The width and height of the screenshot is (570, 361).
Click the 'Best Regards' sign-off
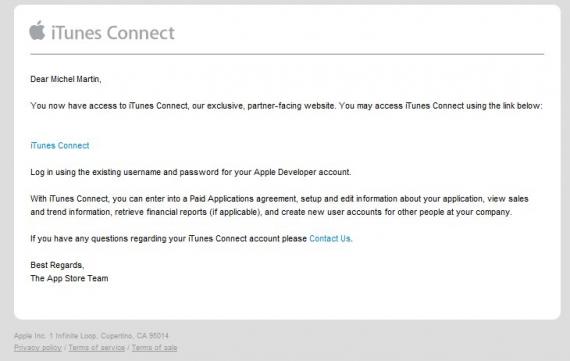pyautogui.click(x=57, y=265)
